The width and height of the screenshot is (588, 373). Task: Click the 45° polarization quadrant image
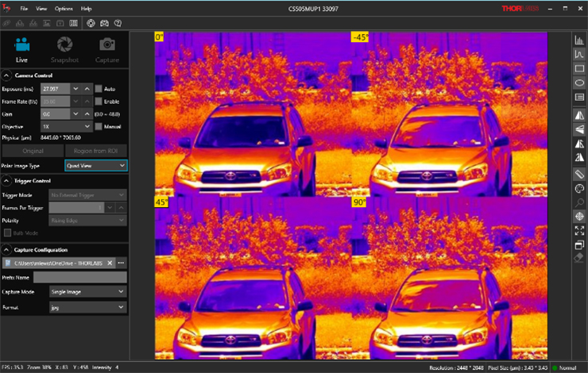253,279
